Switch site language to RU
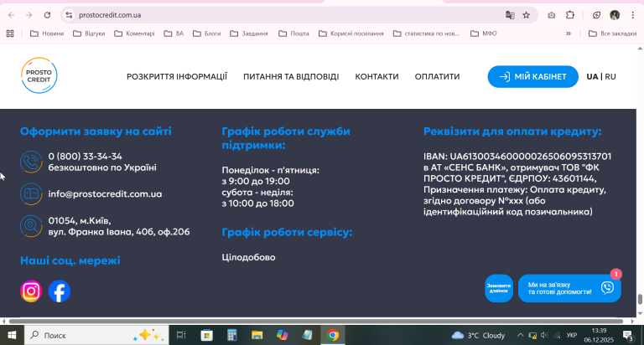 pyautogui.click(x=610, y=77)
